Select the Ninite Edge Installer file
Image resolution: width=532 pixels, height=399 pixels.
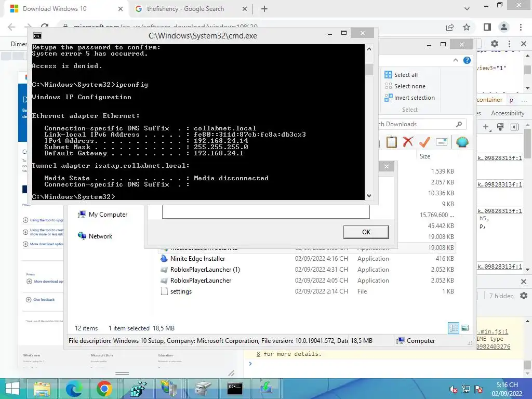click(197, 259)
